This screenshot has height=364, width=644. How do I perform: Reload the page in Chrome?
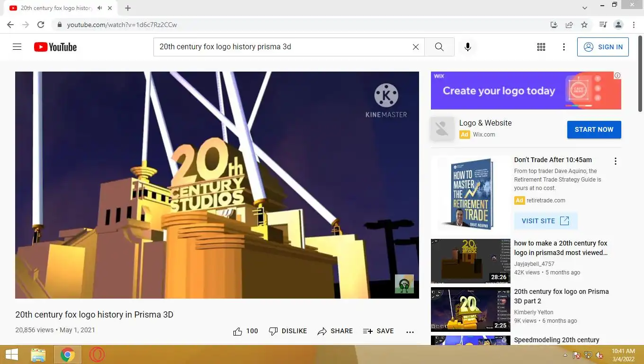tap(41, 25)
